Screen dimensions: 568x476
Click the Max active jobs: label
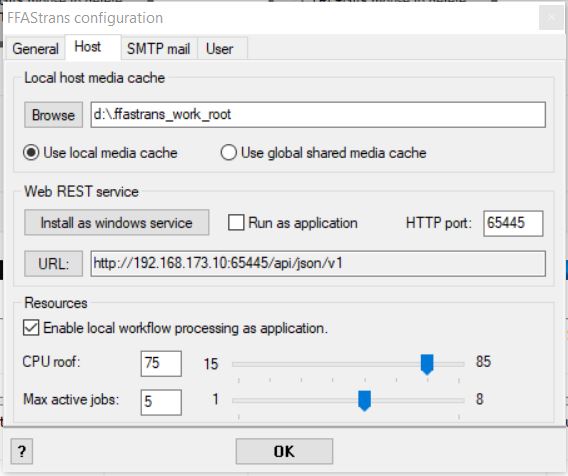pyautogui.click(x=71, y=399)
